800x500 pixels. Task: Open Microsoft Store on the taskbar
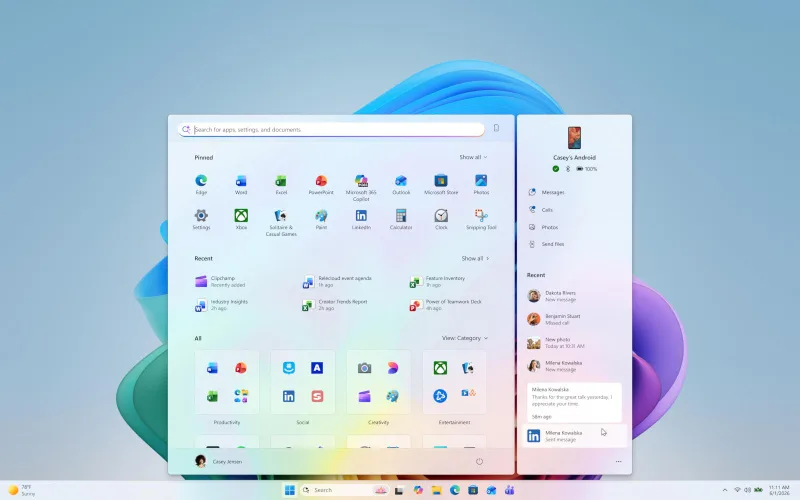pyautogui.click(x=473, y=490)
